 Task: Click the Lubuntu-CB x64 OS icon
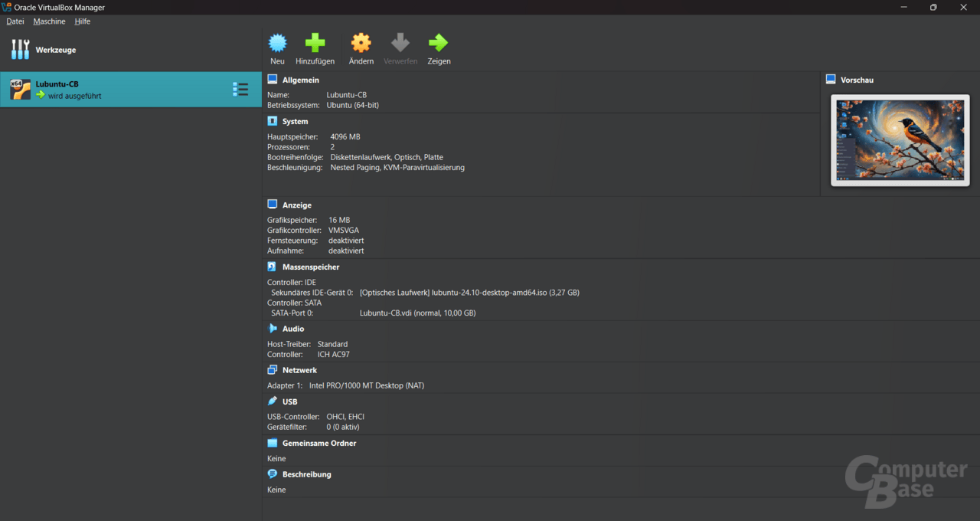(x=20, y=90)
